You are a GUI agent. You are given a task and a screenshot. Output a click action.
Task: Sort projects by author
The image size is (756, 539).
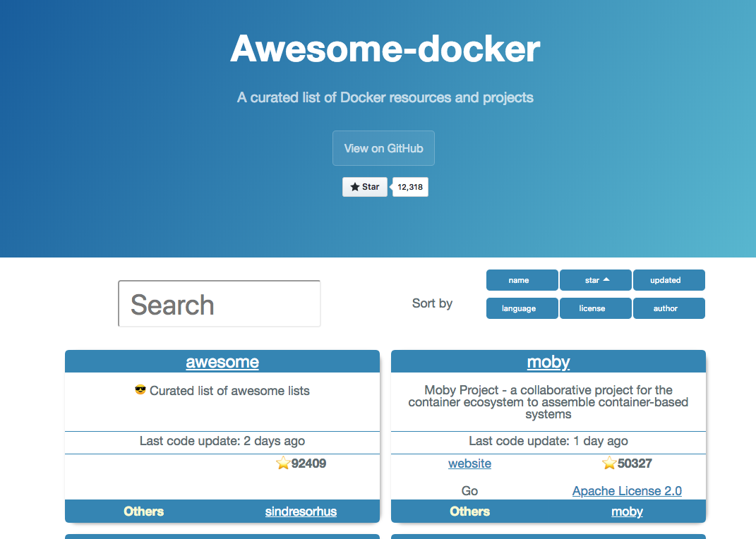coord(668,308)
